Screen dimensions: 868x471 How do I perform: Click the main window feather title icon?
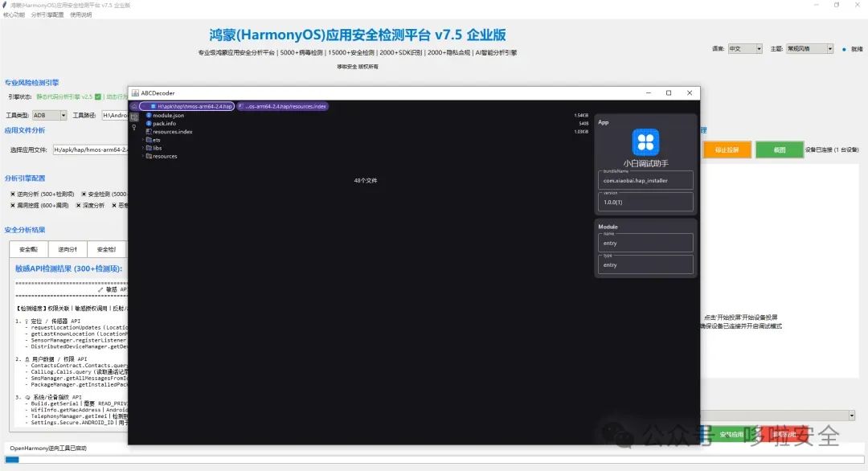pos(5,5)
